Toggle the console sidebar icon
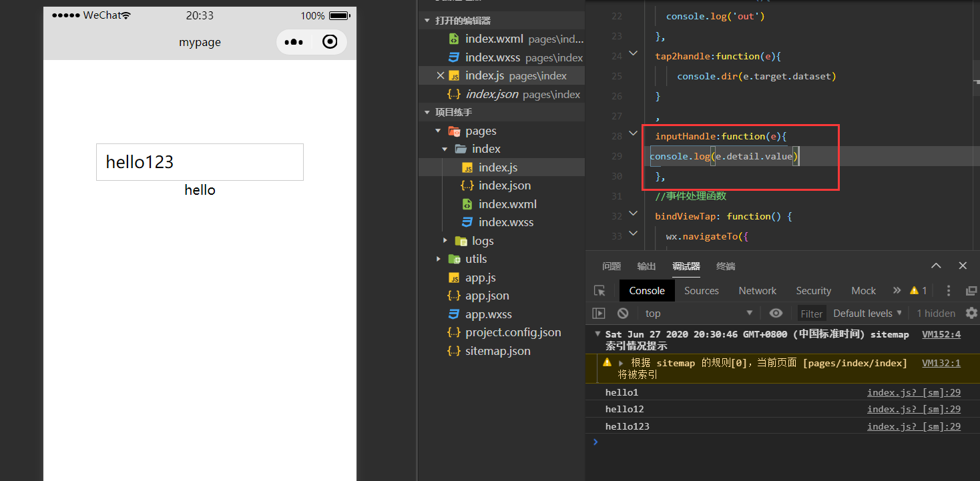The height and width of the screenshot is (481, 980). tap(599, 313)
